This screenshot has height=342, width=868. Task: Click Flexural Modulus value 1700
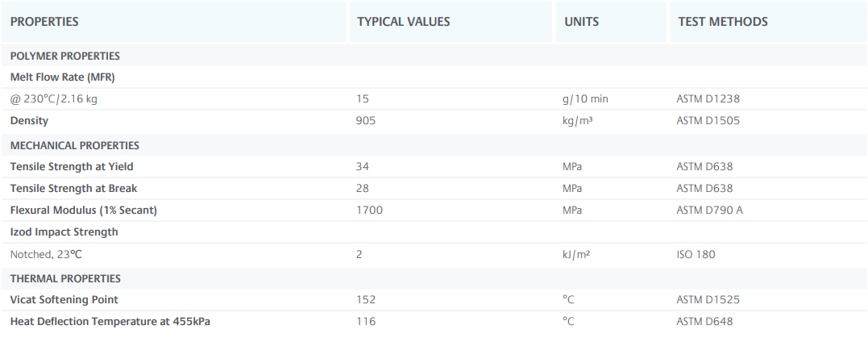pyautogui.click(x=369, y=210)
